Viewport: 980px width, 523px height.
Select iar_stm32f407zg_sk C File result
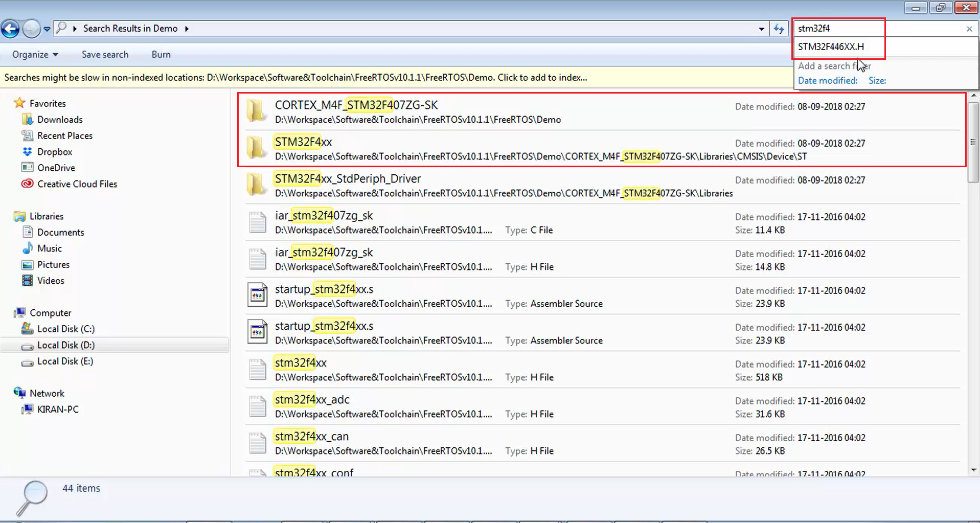(x=602, y=222)
